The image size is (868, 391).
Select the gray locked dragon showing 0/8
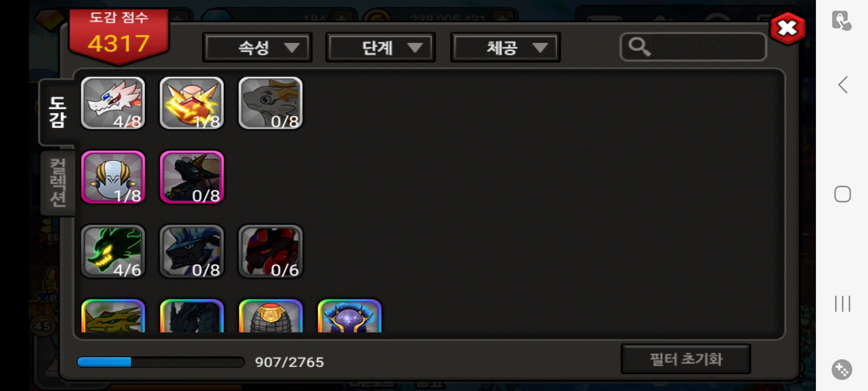click(271, 103)
